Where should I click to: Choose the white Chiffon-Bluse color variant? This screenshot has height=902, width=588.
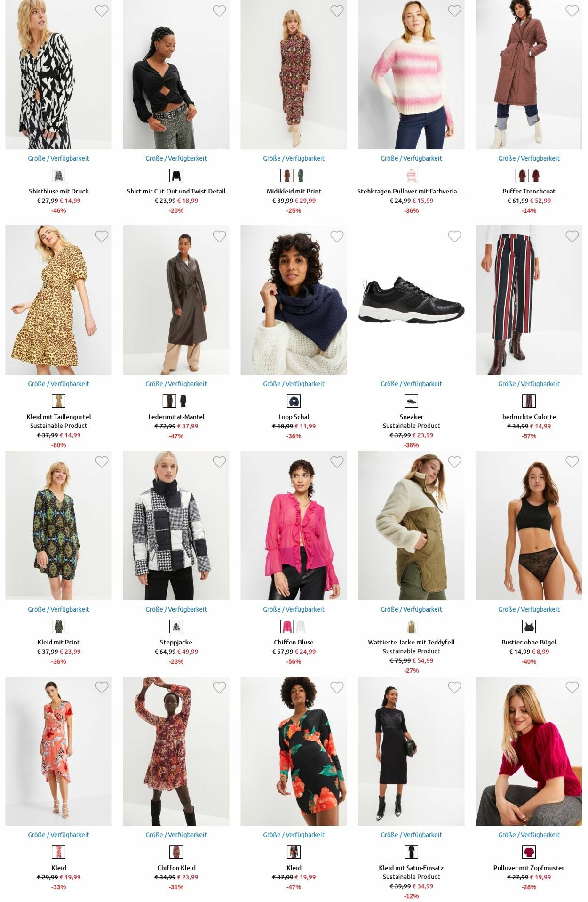(x=301, y=627)
